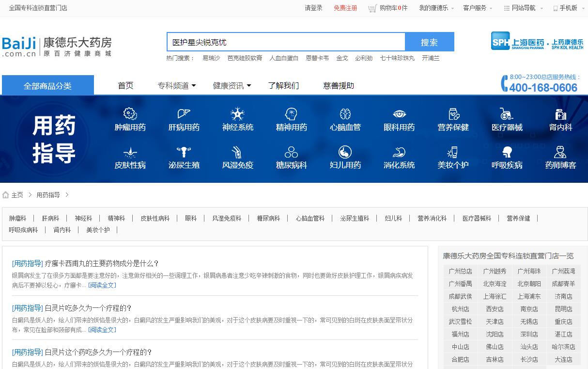Click the shopping cart icon
Viewport: 588px width, 369px height.
tap(372, 8)
